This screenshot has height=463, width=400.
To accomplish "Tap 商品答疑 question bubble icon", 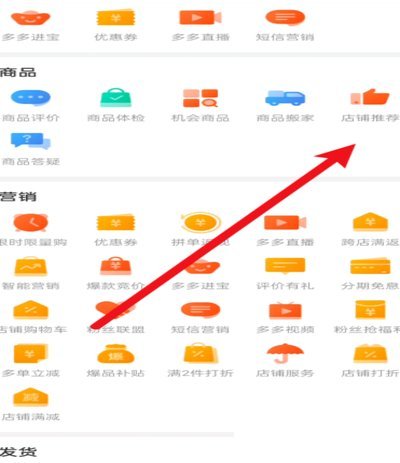I will point(30,141).
